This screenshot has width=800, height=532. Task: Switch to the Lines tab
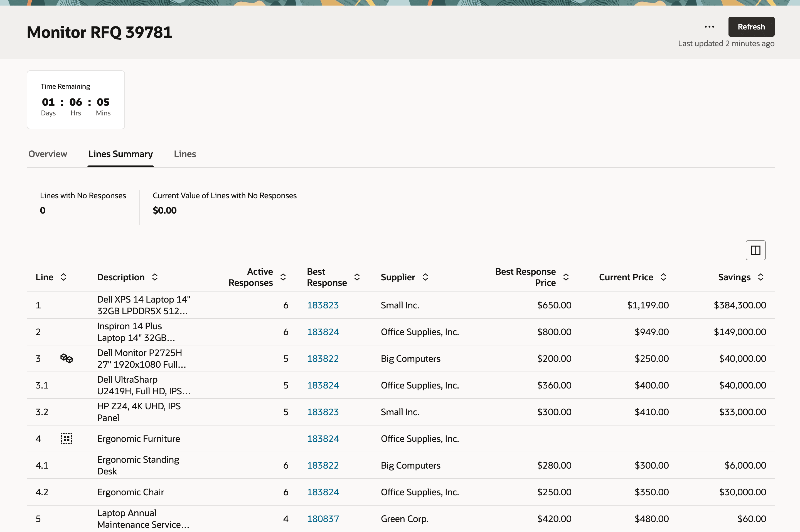pos(185,154)
